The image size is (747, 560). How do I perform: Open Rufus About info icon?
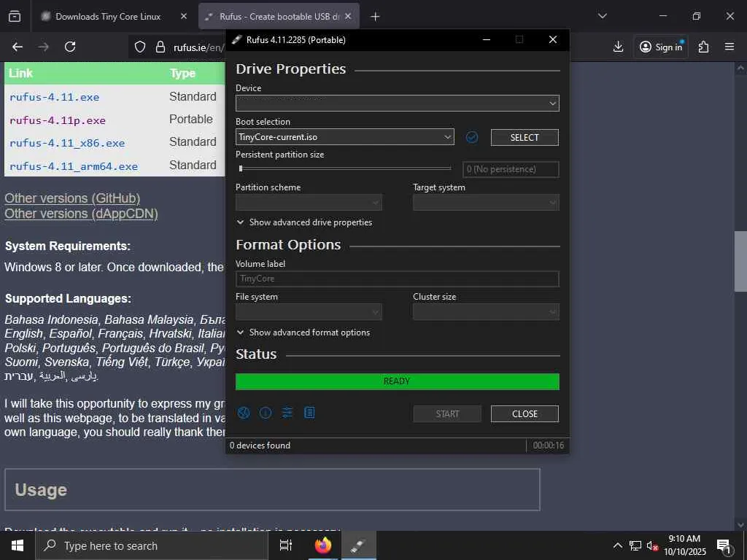click(x=266, y=413)
